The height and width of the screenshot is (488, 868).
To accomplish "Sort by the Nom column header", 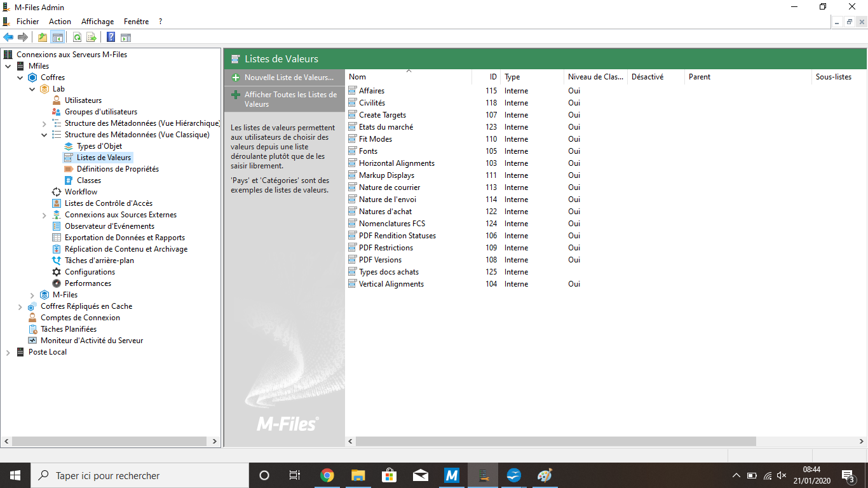I will click(x=409, y=77).
